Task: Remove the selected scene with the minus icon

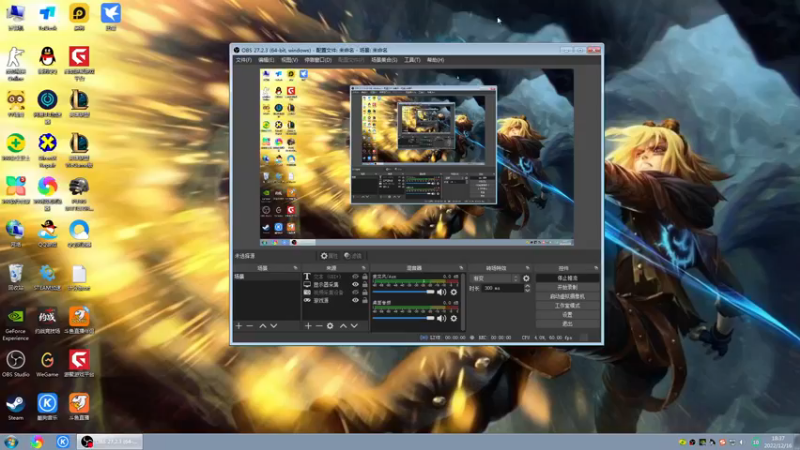Action: [x=249, y=326]
